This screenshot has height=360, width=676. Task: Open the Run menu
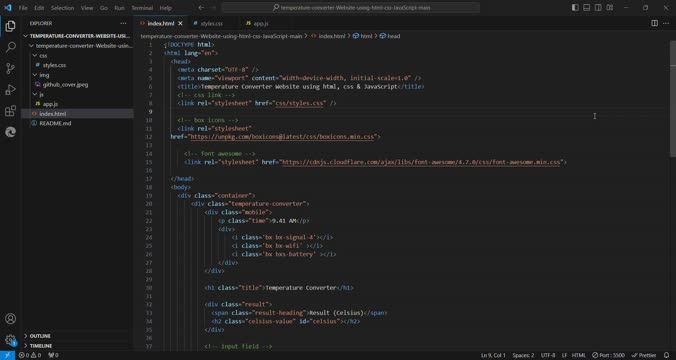[119, 8]
